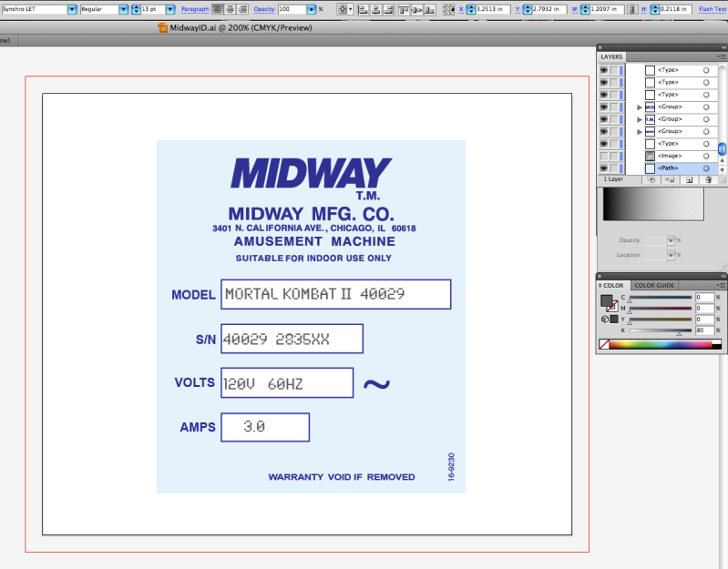Lock the <Image> object
This screenshot has width=728, height=569.
(614, 157)
